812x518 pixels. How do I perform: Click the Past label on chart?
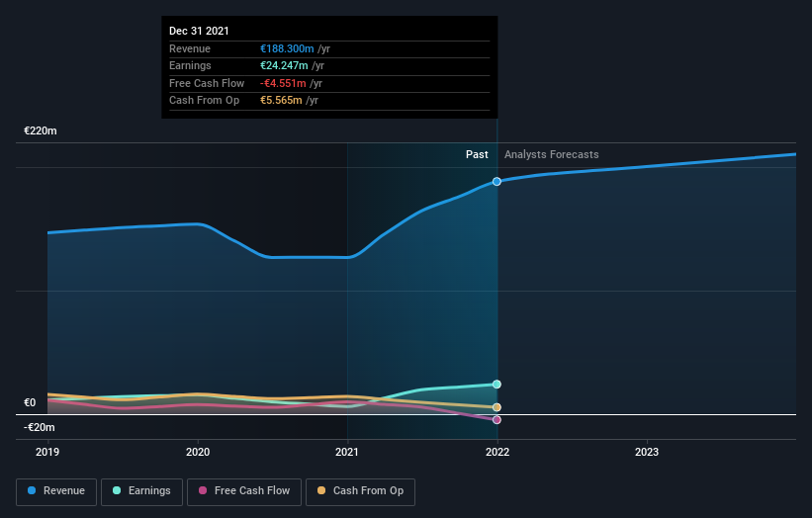477,155
